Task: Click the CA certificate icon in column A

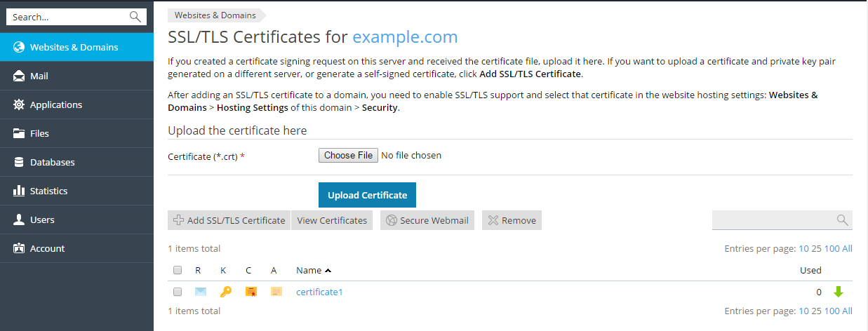Action: [x=276, y=292]
